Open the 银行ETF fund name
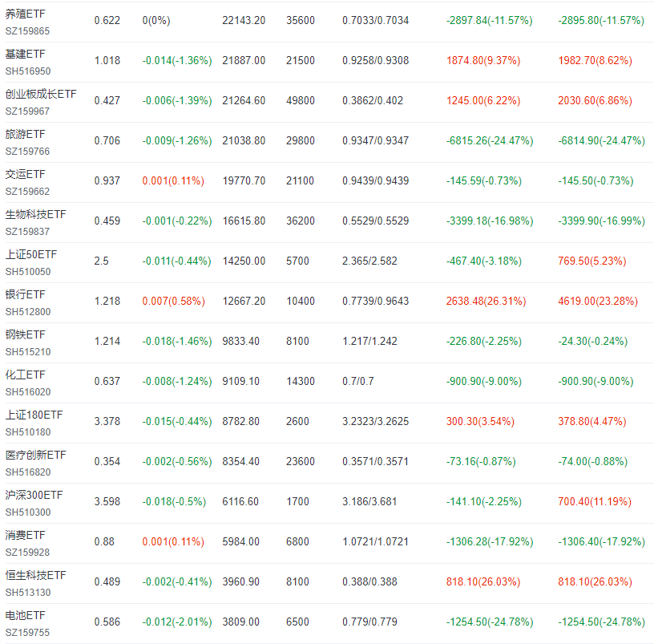The height and width of the screenshot is (644, 654). (x=25, y=294)
